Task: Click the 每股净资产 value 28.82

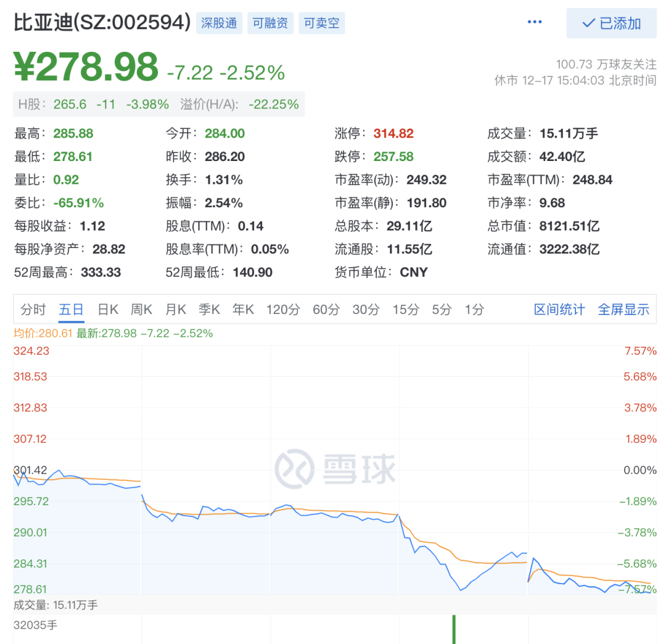Action: [x=109, y=249]
